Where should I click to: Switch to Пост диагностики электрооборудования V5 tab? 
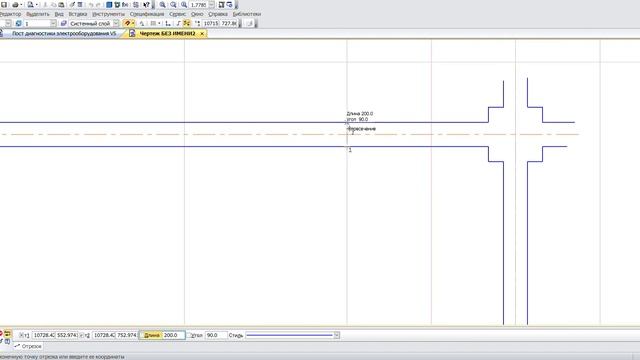click(x=64, y=33)
